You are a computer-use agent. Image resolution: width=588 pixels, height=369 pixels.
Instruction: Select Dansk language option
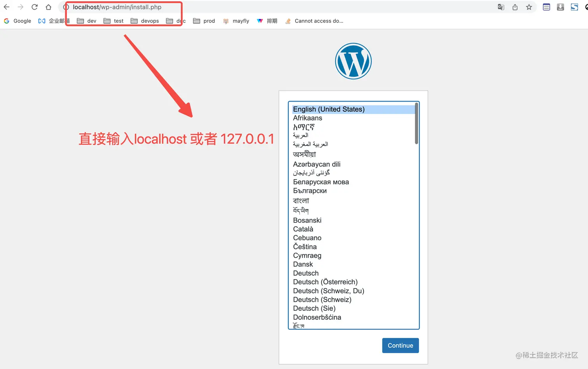click(353, 264)
